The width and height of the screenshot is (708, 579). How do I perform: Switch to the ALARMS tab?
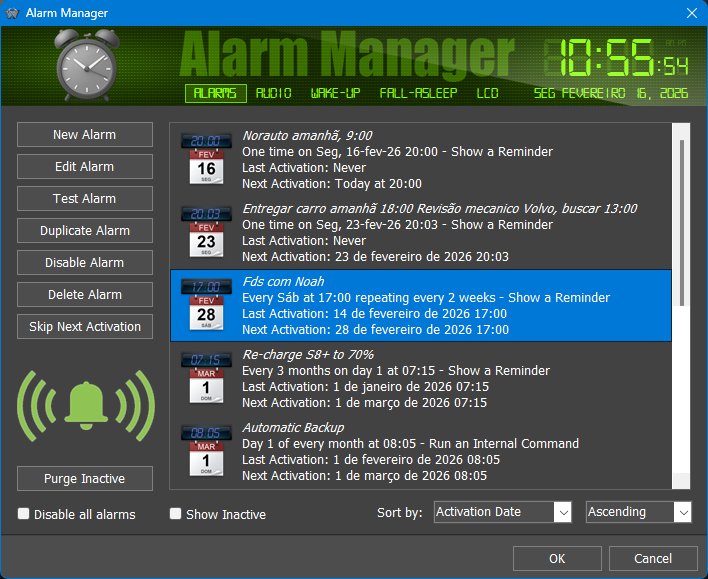pyautogui.click(x=215, y=93)
